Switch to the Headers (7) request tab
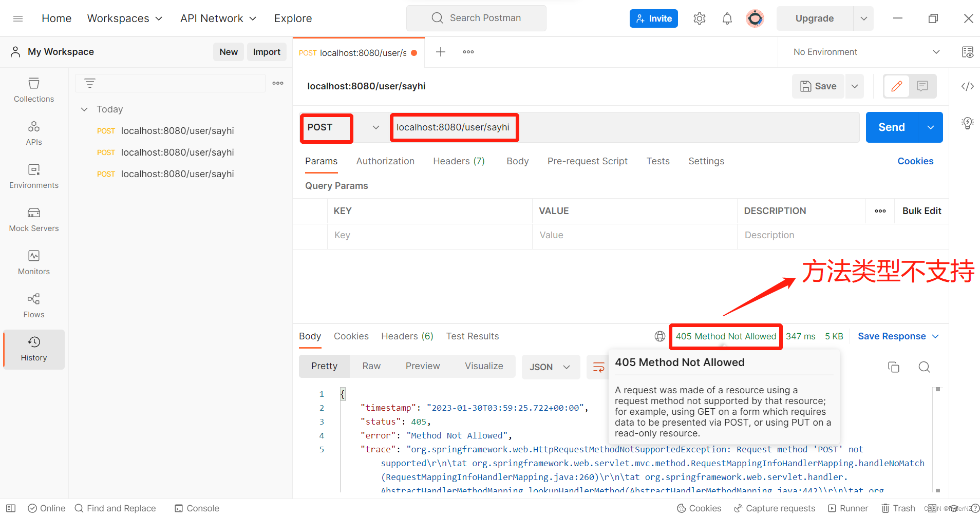Screen dimensions: 980x517 click(459, 161)
